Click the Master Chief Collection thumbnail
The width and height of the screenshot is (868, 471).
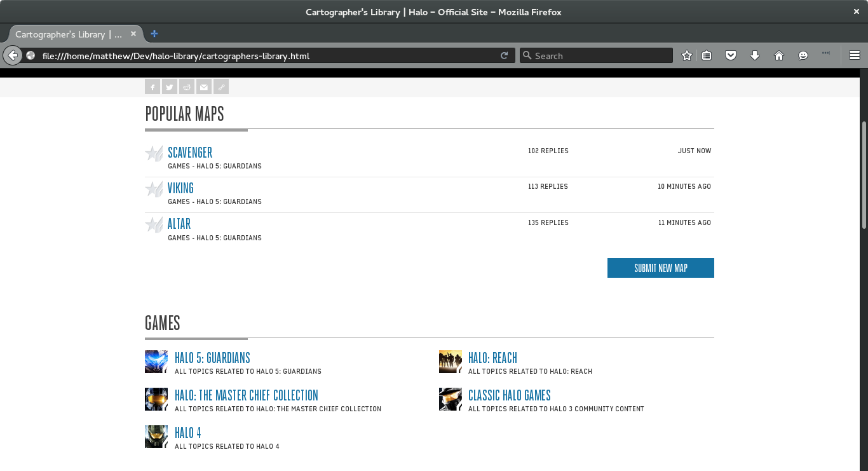click(156, 399)
